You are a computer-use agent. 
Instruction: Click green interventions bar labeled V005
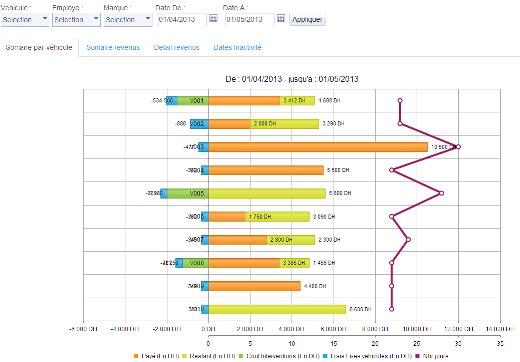[x=188, y=193]
